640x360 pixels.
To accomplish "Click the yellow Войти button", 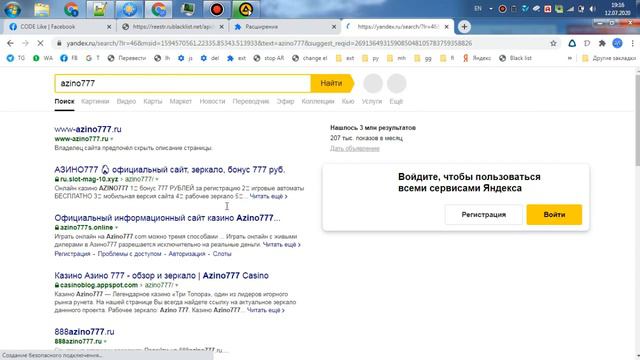I will click(x=554, y=215).
